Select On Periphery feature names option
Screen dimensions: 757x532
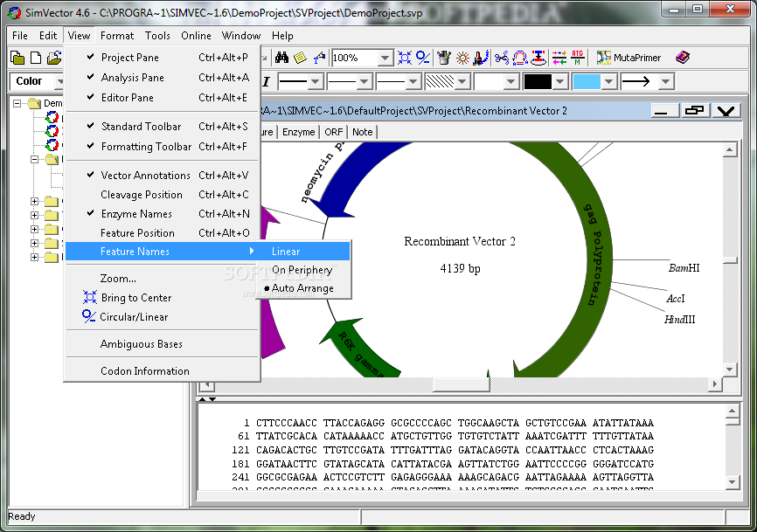[x=303, y=270]
